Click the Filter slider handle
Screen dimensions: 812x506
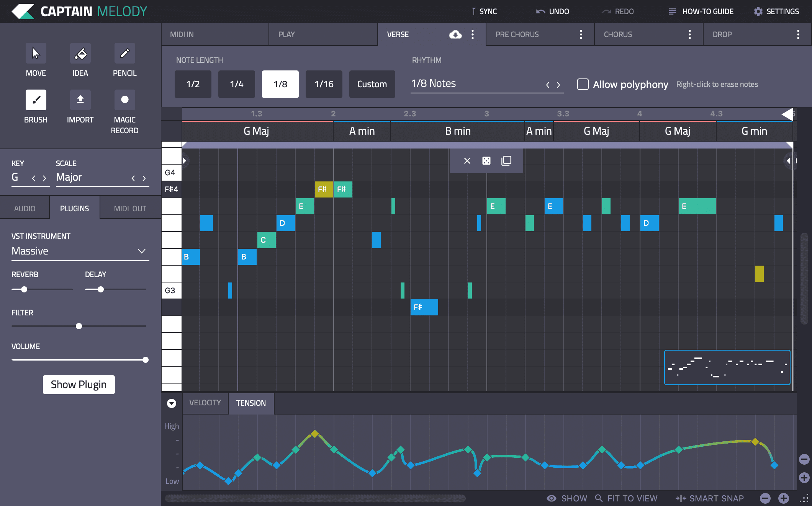click(x=79, y=326)
